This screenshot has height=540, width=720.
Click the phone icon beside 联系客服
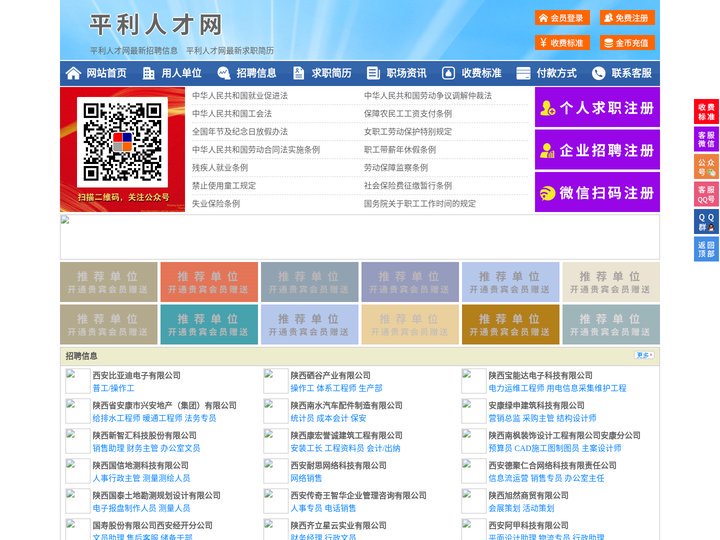598,73
